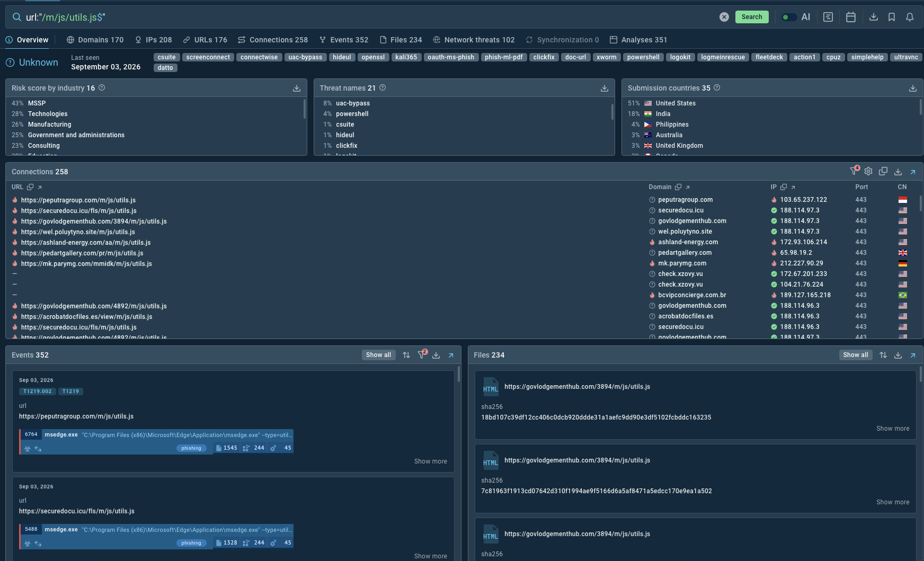
Task: Select domain mk.parymg.com
Action: [x=682, y=263]
